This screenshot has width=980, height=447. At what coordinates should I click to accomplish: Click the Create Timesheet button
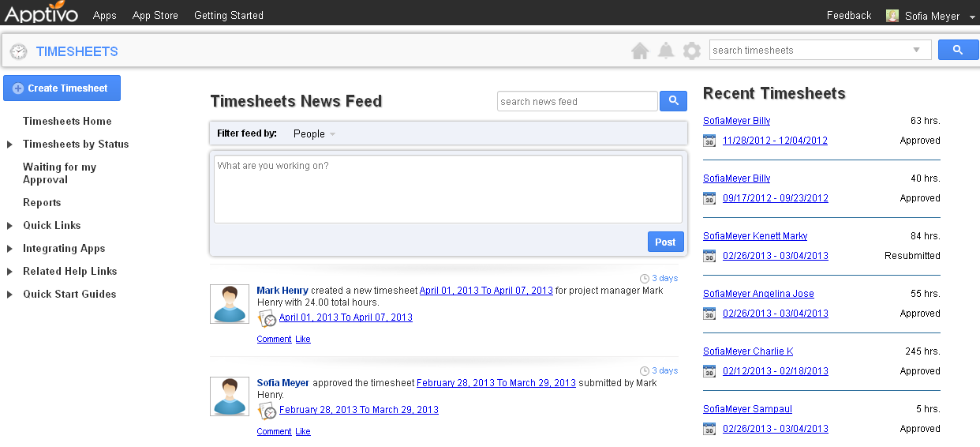(62, 88)
